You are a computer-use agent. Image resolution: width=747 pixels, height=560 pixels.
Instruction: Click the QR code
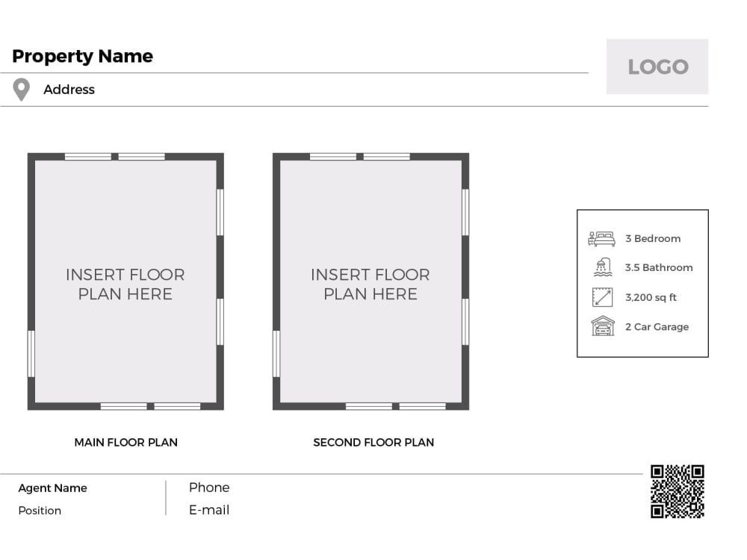tap(678, 491)
